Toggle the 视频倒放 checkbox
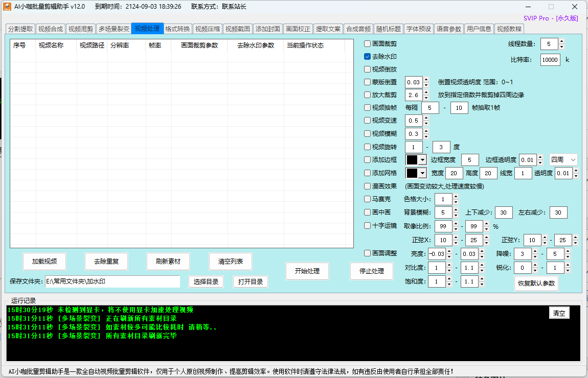 pos(367,69)
